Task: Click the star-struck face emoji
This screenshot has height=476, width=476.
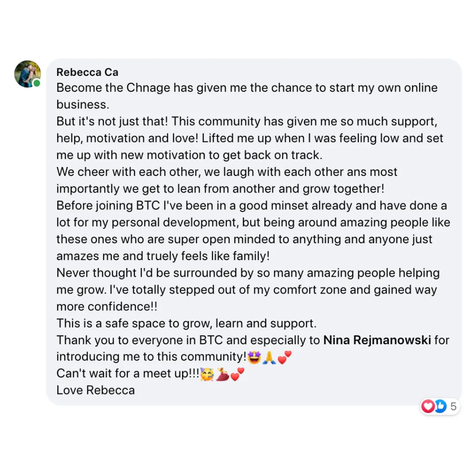Action: [254, 357]
